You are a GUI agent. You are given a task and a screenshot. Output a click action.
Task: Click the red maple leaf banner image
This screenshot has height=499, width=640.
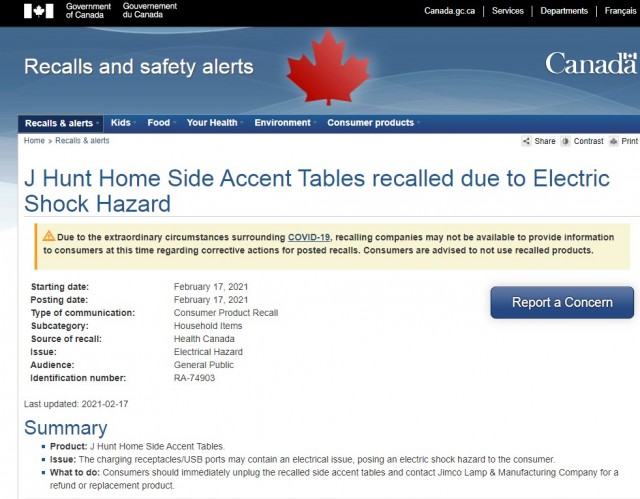[328, 68]
